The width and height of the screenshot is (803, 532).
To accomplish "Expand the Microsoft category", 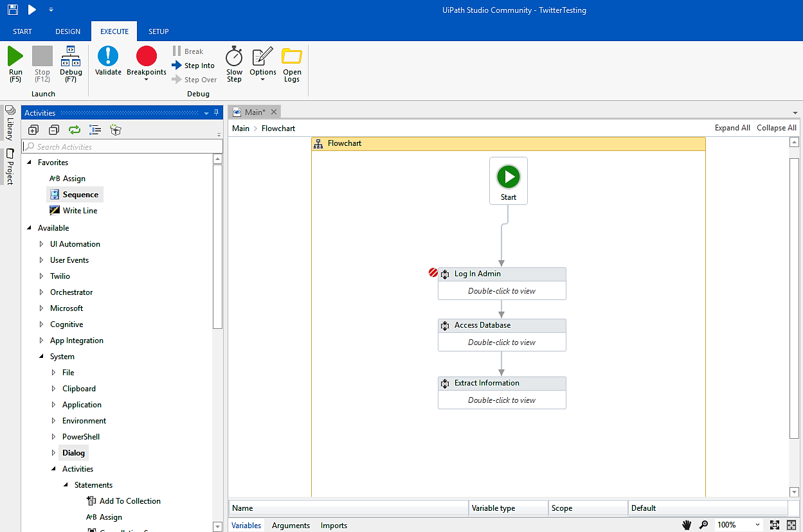I will (42, 308).
